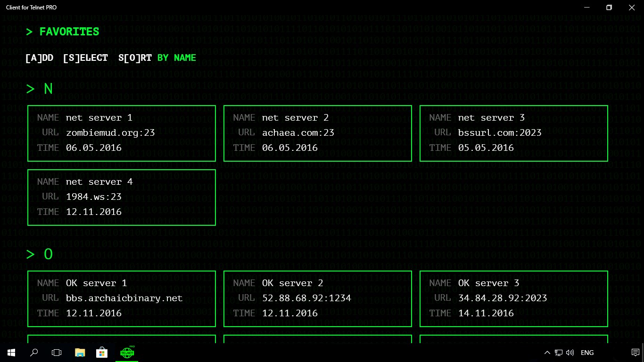This screenshot has width=644, height=362.
Task: Switch the ENG input language indicator
Action: point(587,353)
